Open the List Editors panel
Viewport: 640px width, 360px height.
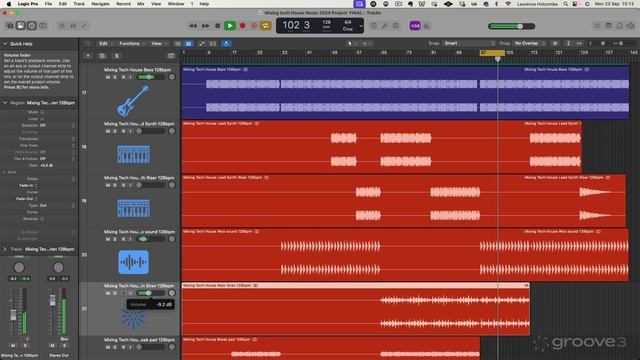tap(597, 26)
